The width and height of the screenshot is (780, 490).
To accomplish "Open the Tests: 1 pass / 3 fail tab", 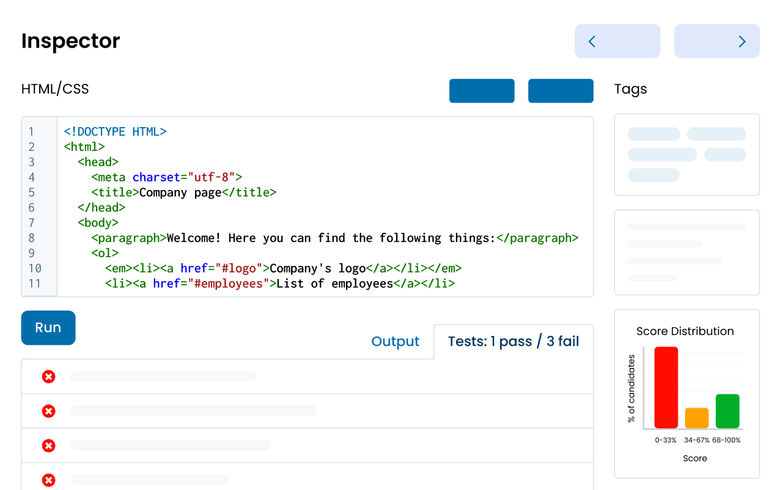I will point(513,341).
